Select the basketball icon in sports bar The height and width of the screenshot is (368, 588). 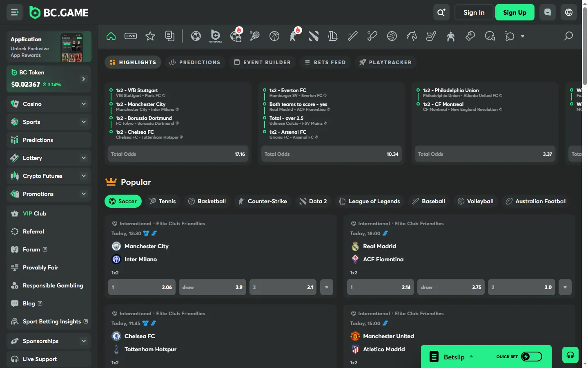click(x=274, y=36)
